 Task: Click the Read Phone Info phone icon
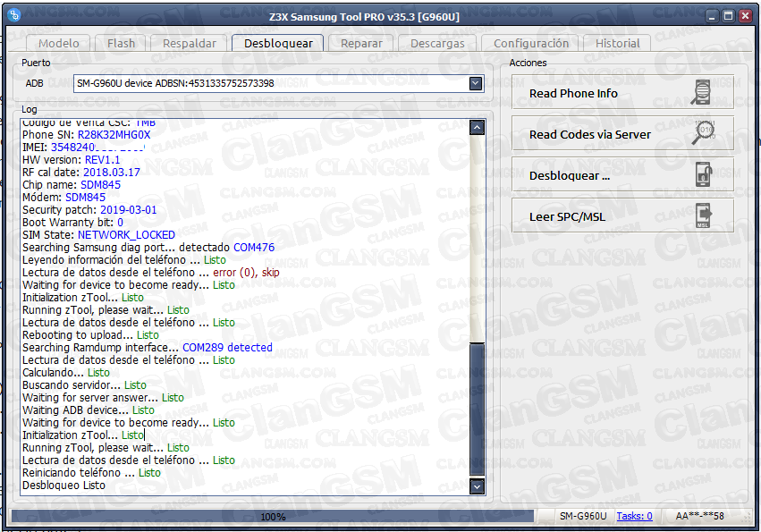(701, 93)
